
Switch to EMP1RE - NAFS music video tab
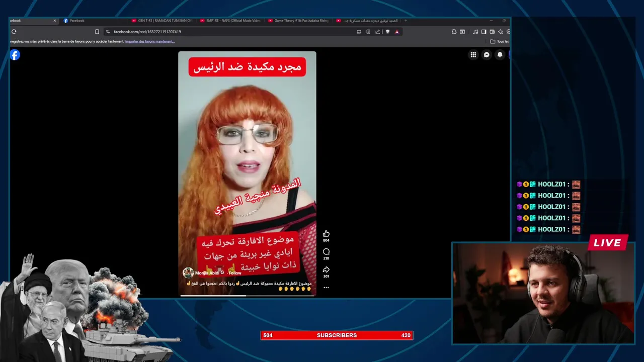[x=230, y=21]
